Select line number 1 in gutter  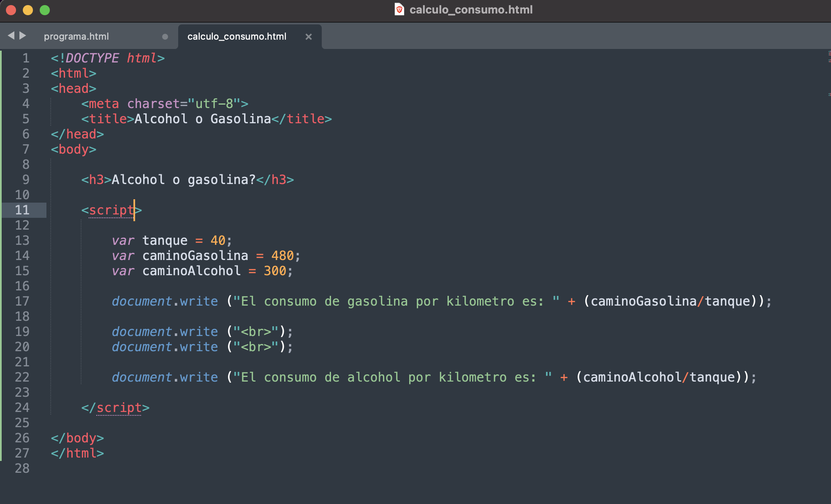(26, 58)
